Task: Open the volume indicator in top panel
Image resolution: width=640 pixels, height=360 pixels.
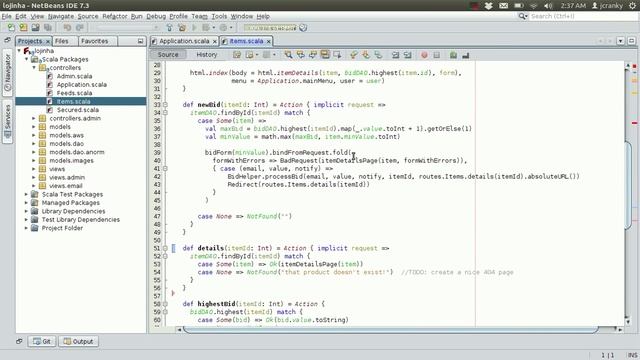Action: pos(548,6)
